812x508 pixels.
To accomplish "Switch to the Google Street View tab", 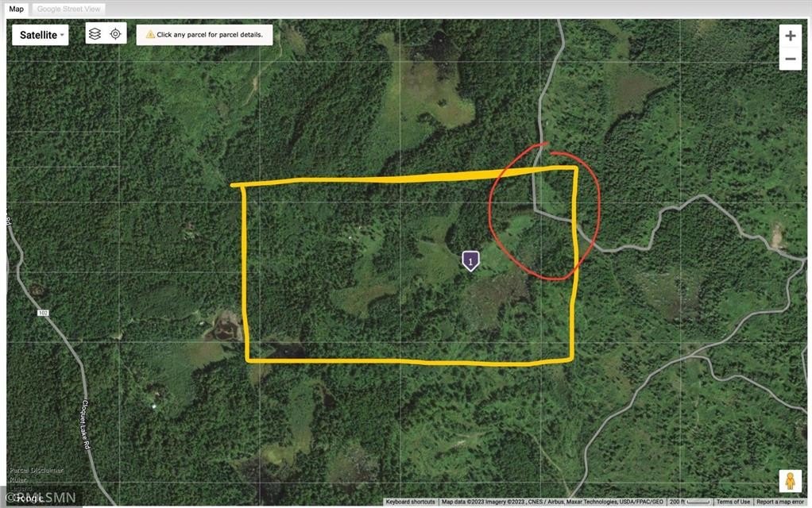I will point(68,9).
